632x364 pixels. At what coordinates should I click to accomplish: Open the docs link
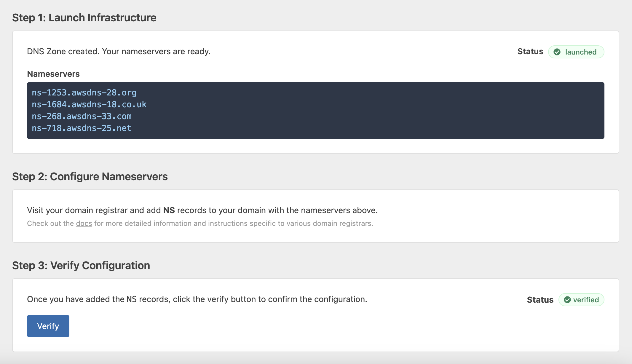tap(84, 223)
